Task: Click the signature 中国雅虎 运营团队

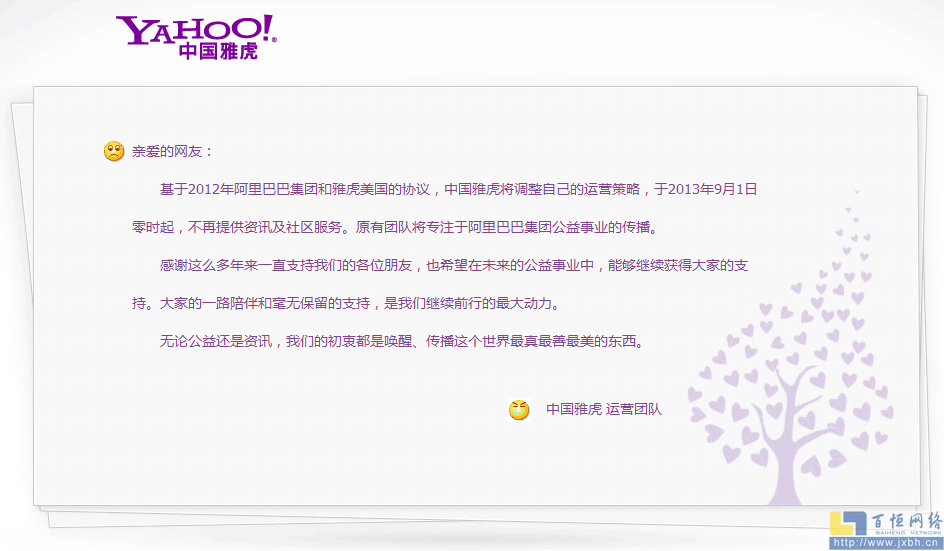Action: tap(603, 409)
